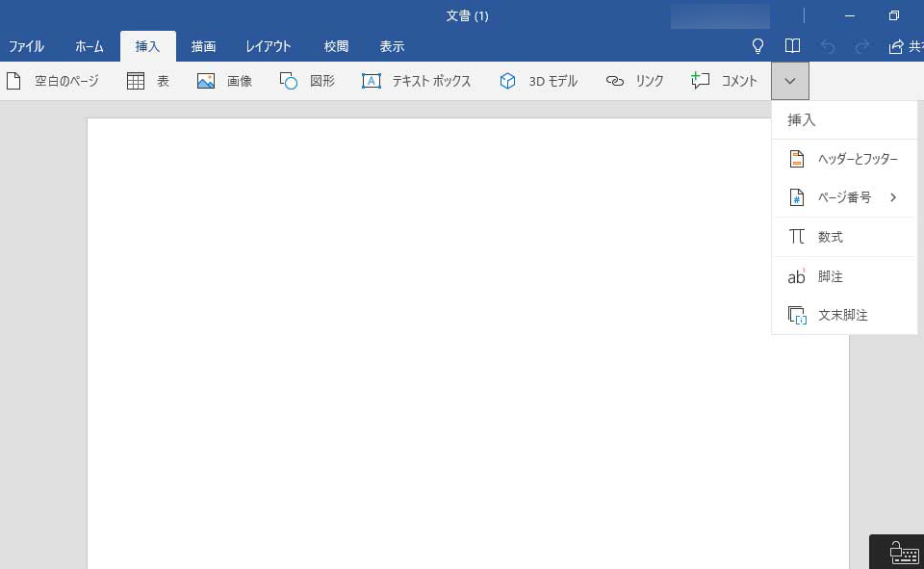
Task: Add a コメント comment
Action: [x=701, y=82]
